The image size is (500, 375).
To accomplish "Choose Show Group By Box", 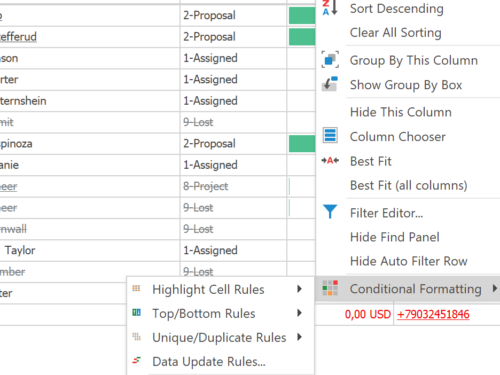I will pyautogui.click(x=406, y=85).
